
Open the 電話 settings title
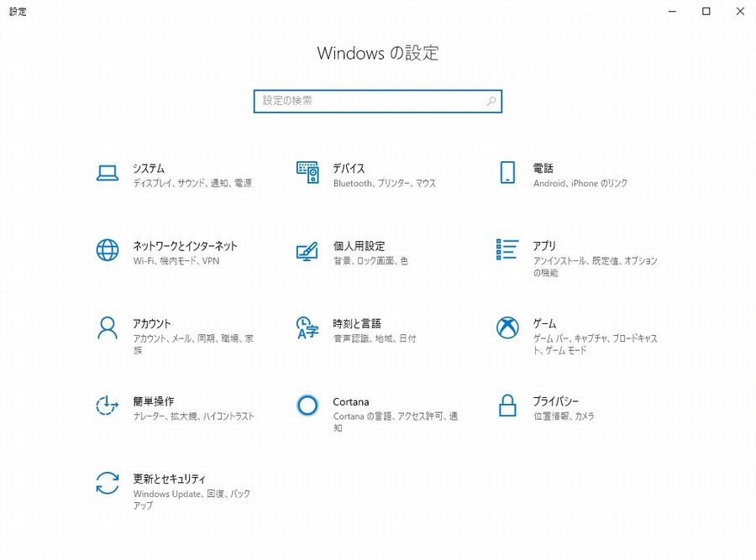543,168
